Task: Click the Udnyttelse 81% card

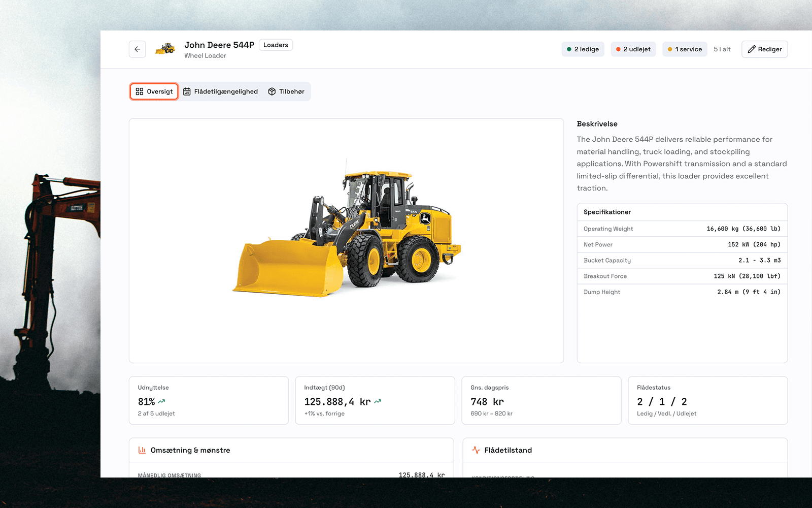Action: point(209,400)
